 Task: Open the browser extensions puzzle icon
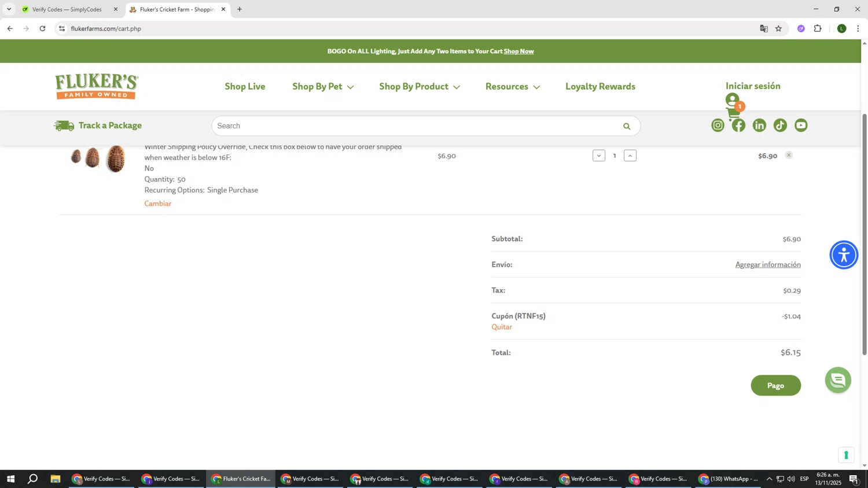coord(818,28)
